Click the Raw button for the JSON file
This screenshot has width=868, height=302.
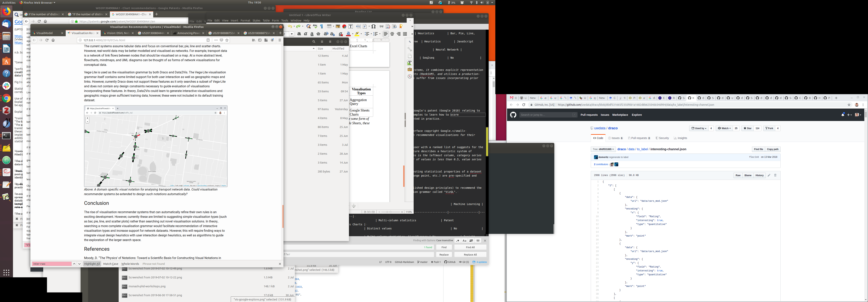(x=738, y=175)
